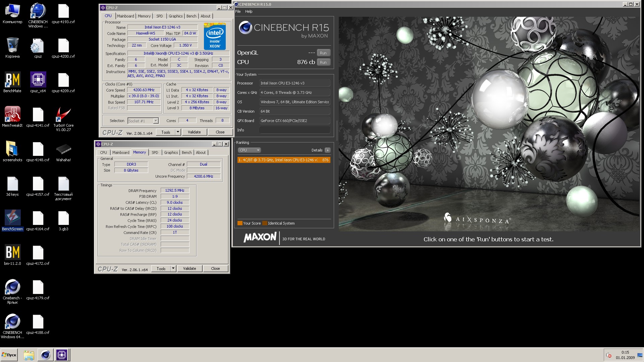
Task: Click Close button in lower CPU-Z window
Action: pyautogui.click(x=215, y=268)
